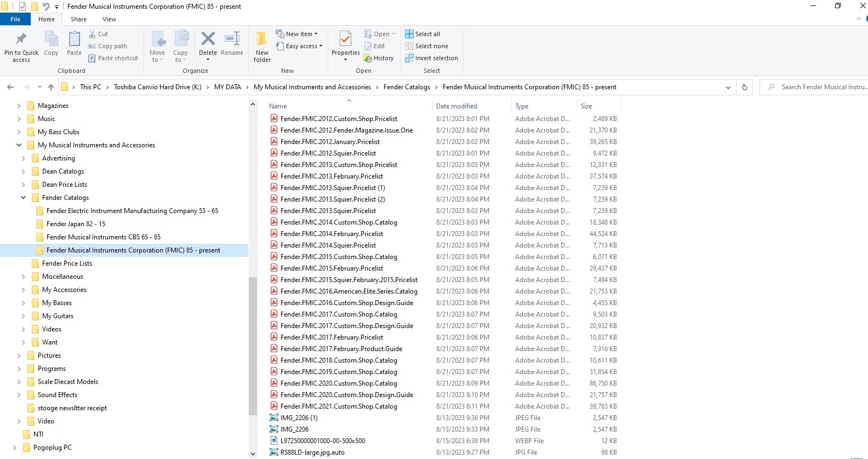Click the image icon of IMG_2206 (1)
This screenshot has height=459, width=868.
point(274,417)
